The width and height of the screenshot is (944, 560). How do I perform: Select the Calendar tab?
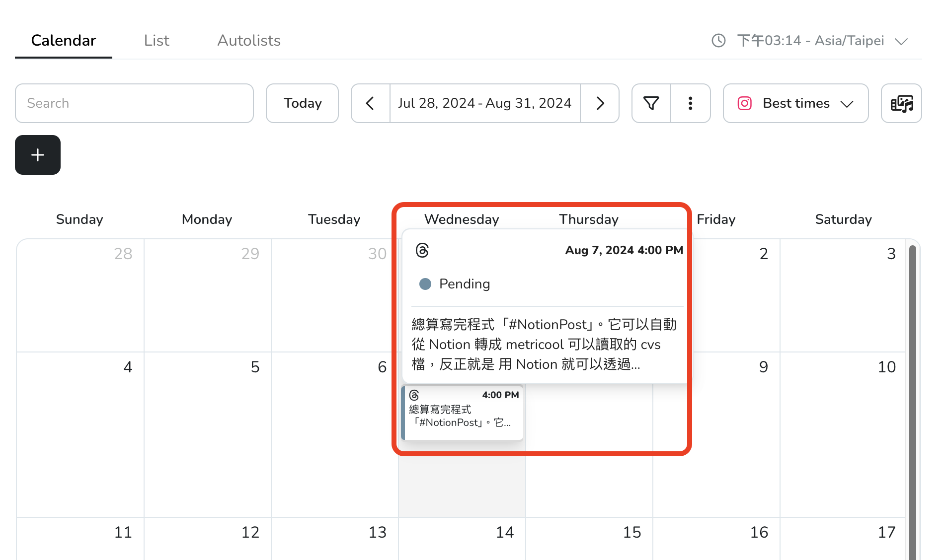coord(64,41)
